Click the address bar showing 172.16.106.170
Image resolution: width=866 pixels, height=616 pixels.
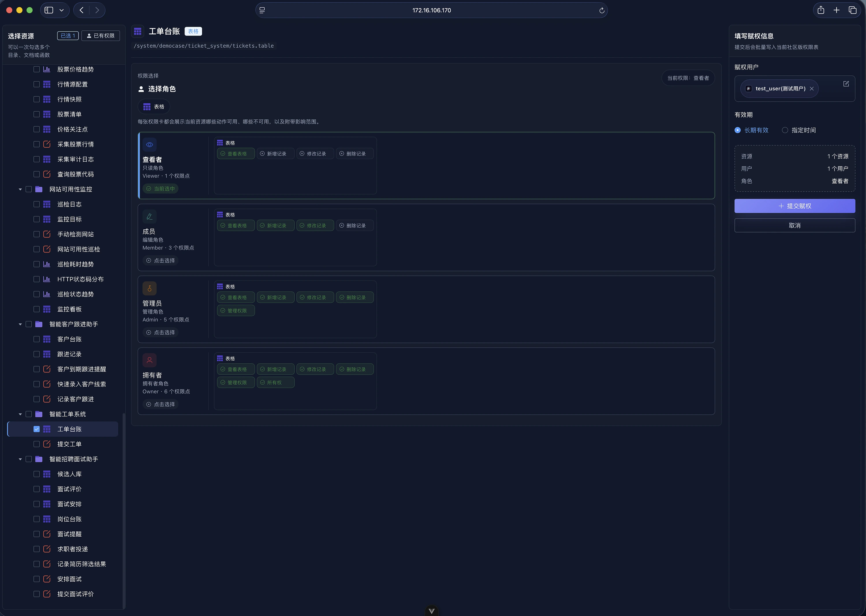click(x=432, y=10)
